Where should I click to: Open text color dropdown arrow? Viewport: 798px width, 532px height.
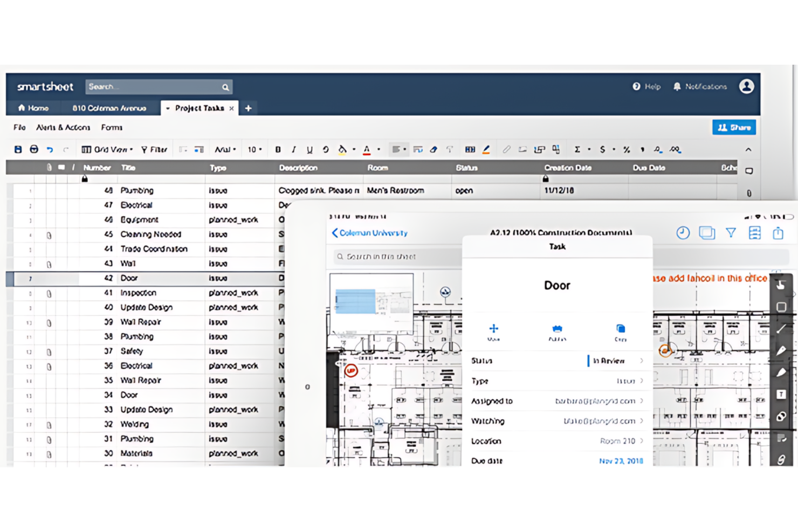click(x=379, y=150)
